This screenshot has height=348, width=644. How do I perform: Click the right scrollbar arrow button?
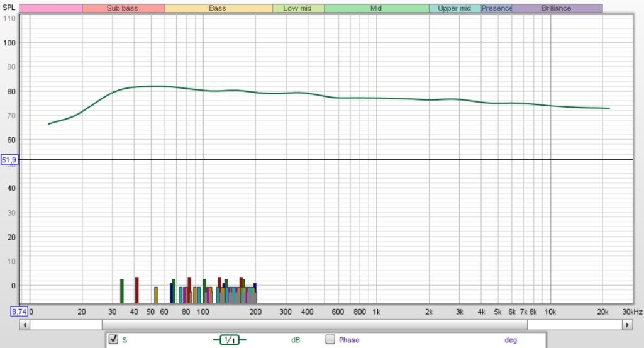[627, 325]
